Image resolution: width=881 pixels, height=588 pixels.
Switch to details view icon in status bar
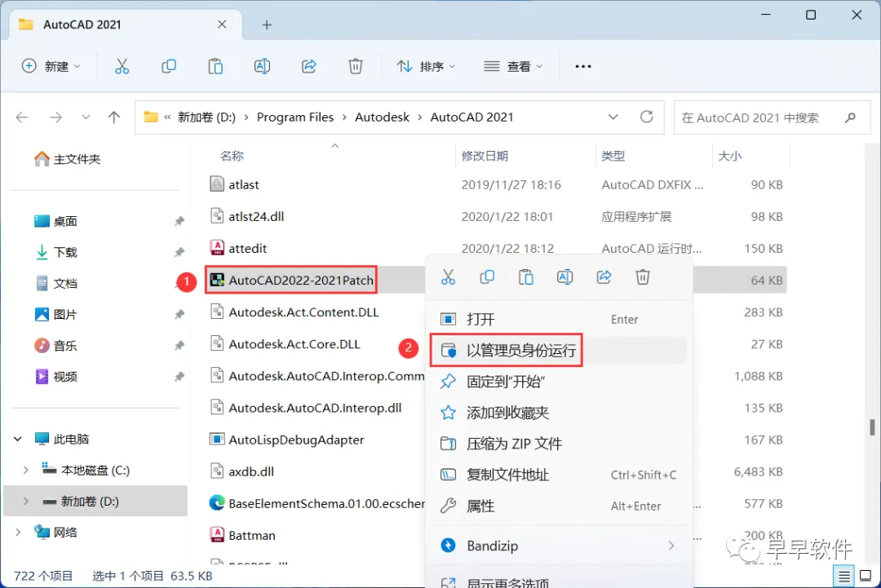coord(844,577)
